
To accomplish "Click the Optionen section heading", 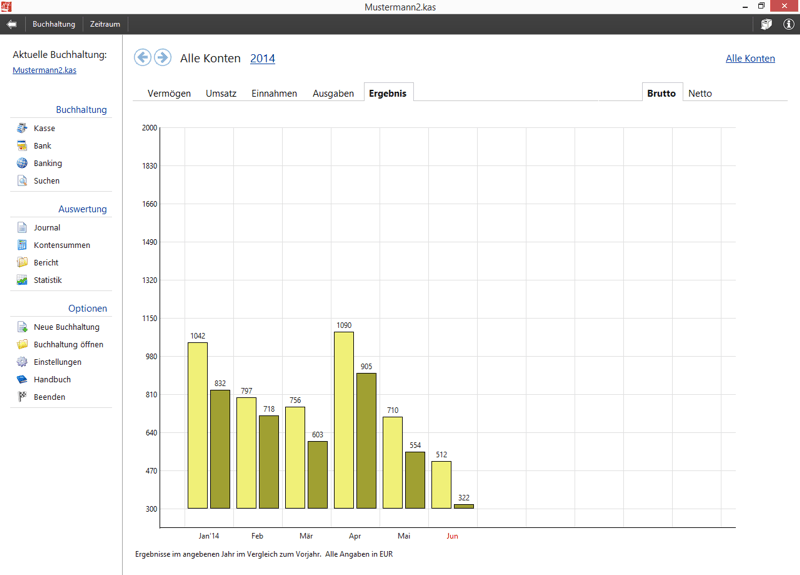I will 88,308.
